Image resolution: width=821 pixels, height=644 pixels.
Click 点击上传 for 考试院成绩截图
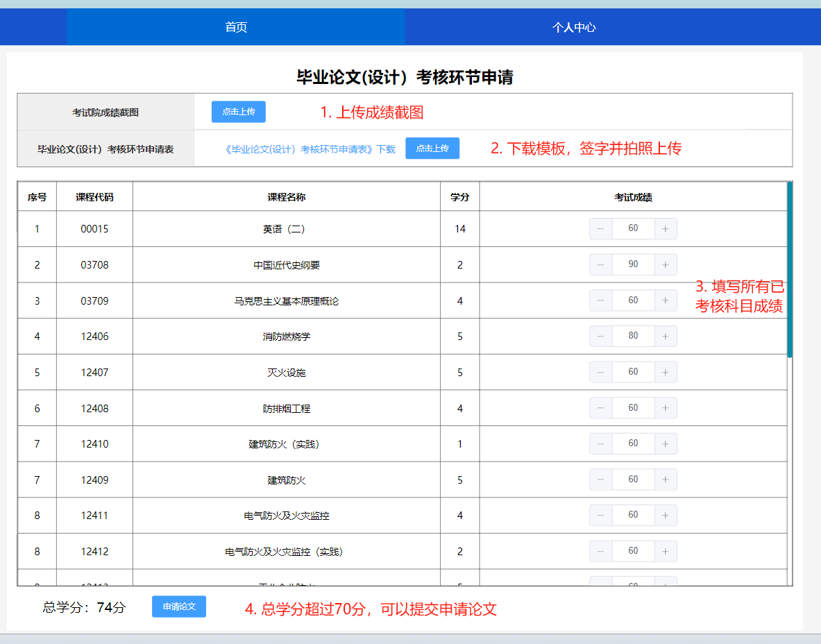tap(238, 112)
